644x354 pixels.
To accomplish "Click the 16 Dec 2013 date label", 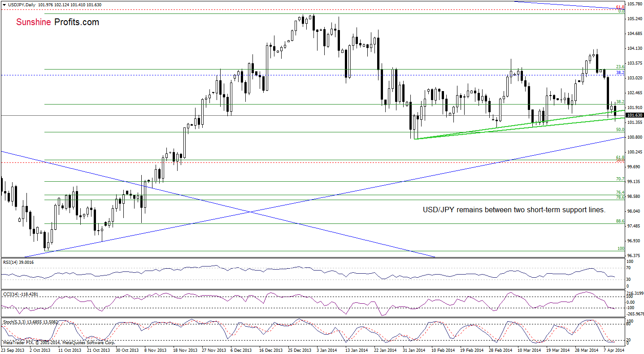I will [271, 350].
